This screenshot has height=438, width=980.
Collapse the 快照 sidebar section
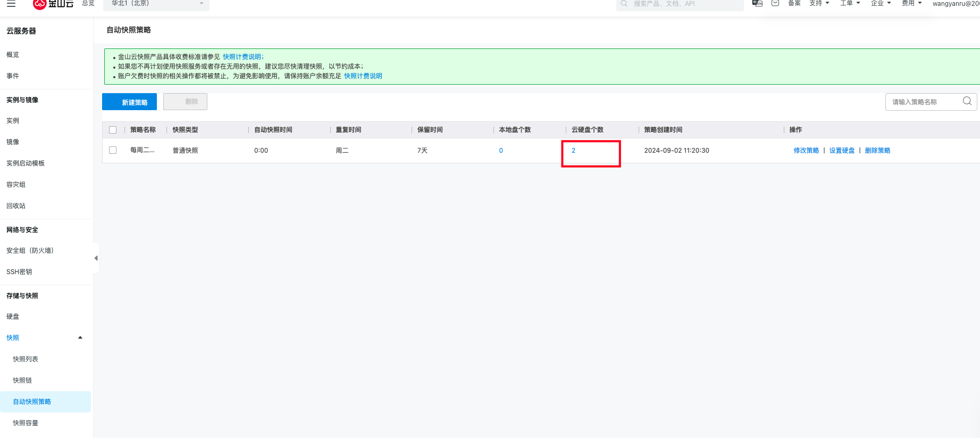click(x=80, y=337)
